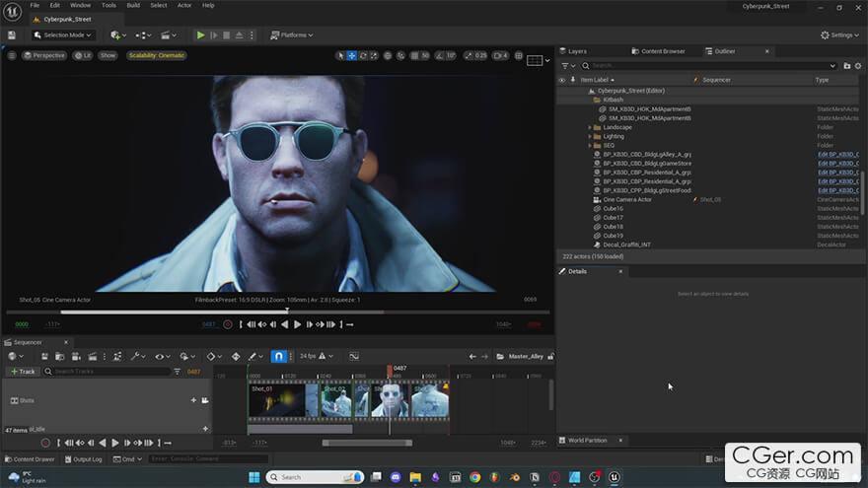The height and width of the screenshot is (488, 868).
Task: Toggle the sequence lock icon next to Master_Alley
Action: pos(550,356)
